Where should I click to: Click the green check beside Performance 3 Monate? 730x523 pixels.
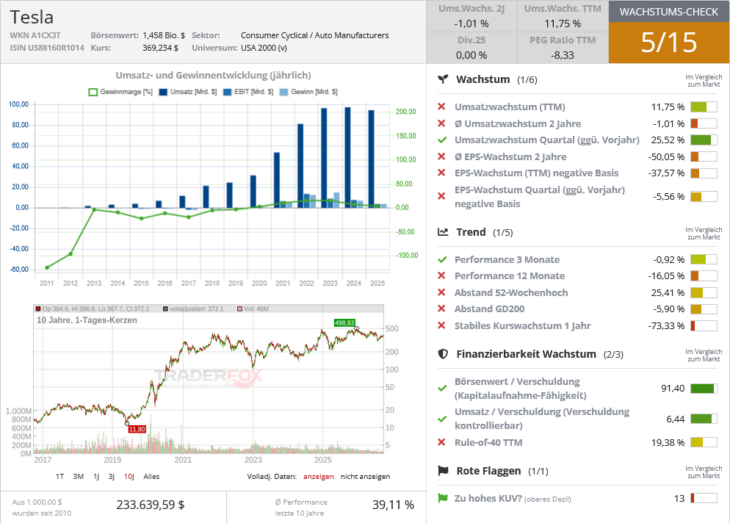coord(442,259)
